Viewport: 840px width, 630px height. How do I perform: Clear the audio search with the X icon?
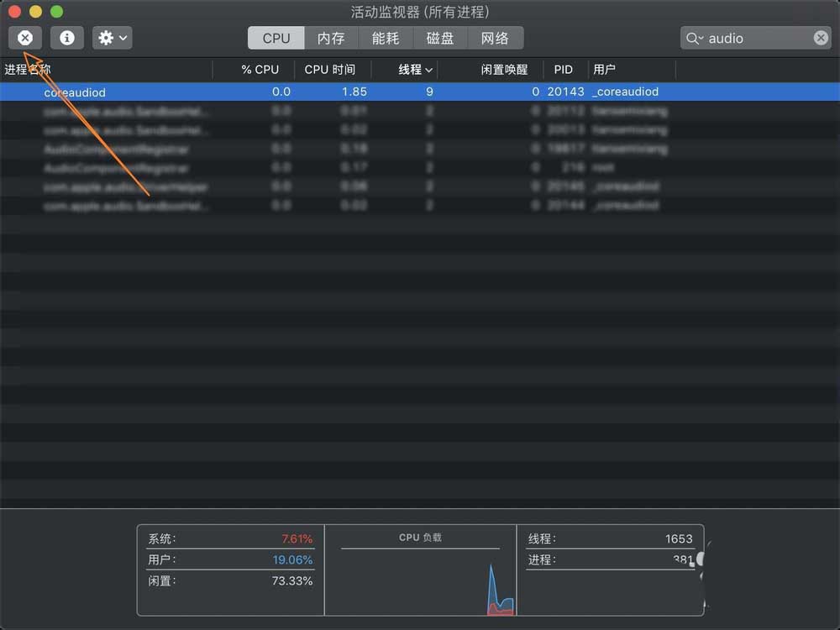point(821,38)
